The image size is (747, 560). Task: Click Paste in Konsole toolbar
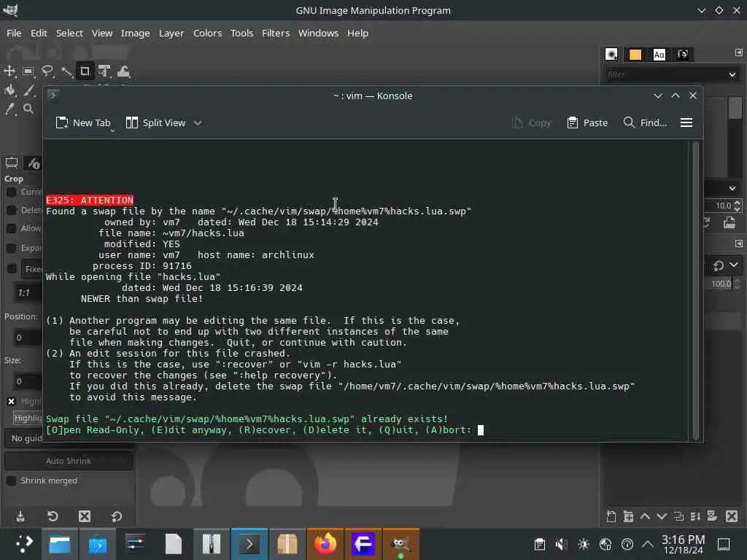click(x=587, y=122)
